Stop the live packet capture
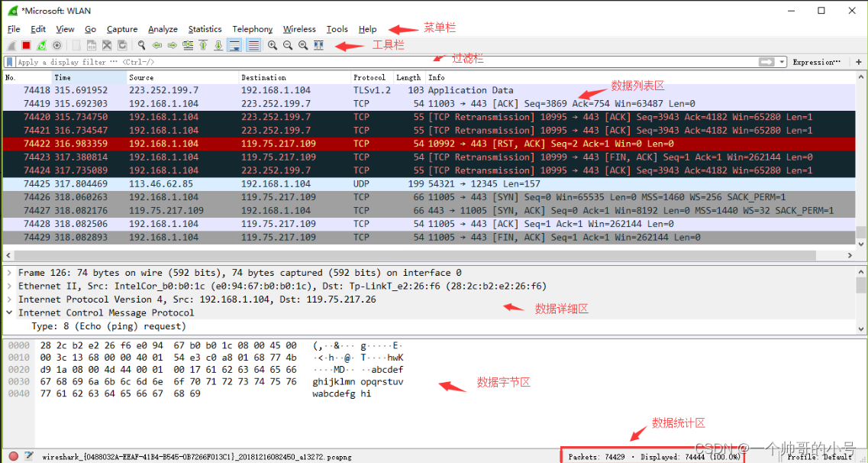The height and width of the screenshot is (463, 868). (26, 44)
